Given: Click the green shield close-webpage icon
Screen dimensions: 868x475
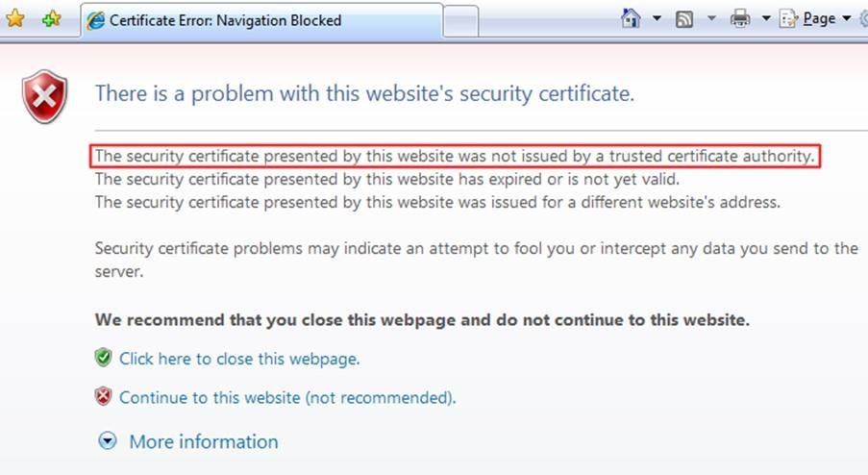Looking at the screenshot, I should (x=104, y=359).
